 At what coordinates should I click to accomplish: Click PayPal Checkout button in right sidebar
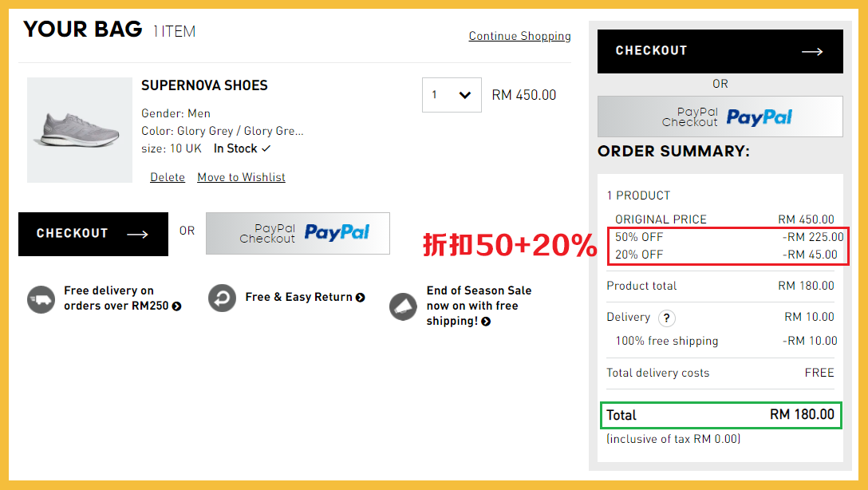point(720,117)
